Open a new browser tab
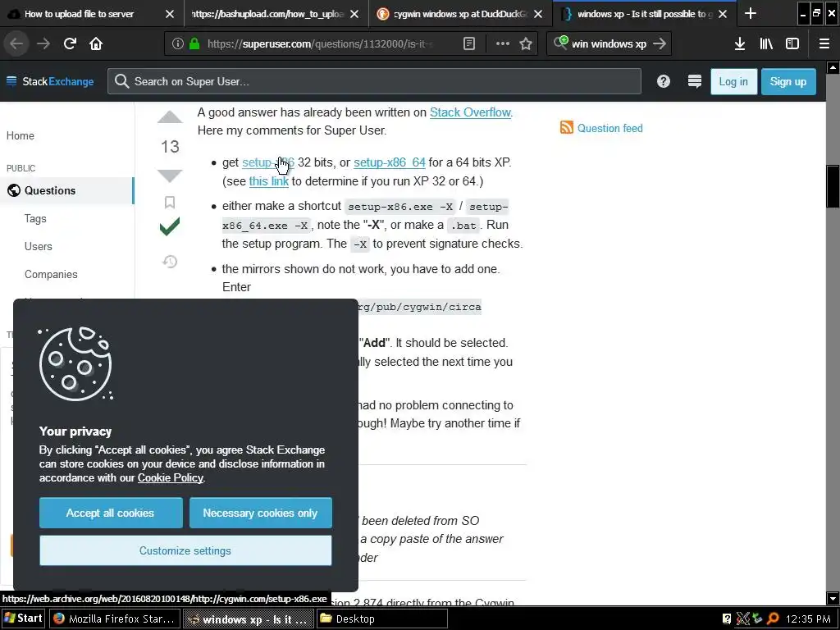 point(751,14)
